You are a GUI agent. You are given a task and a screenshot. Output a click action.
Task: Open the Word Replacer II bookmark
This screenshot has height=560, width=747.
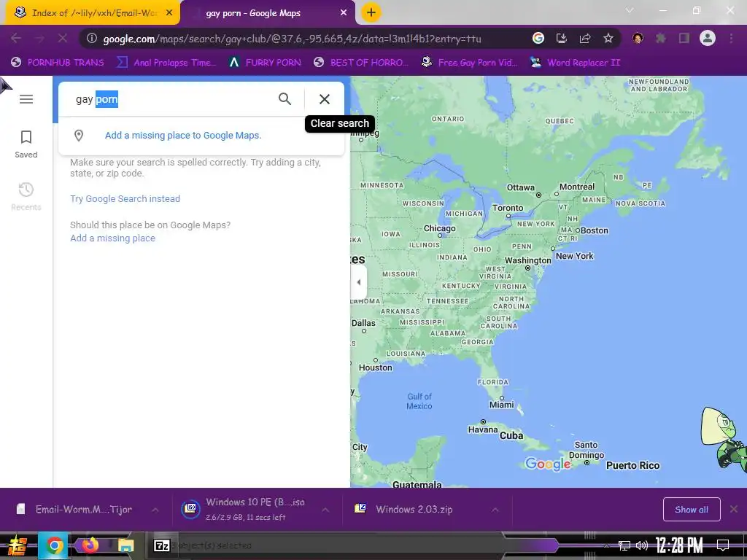(x=575, y=63)
